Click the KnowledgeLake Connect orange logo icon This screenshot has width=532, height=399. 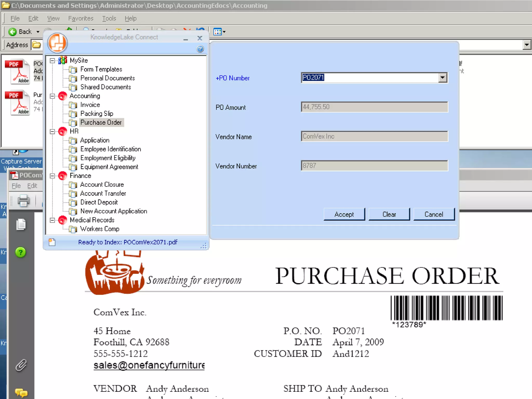(x=57, y=43)
